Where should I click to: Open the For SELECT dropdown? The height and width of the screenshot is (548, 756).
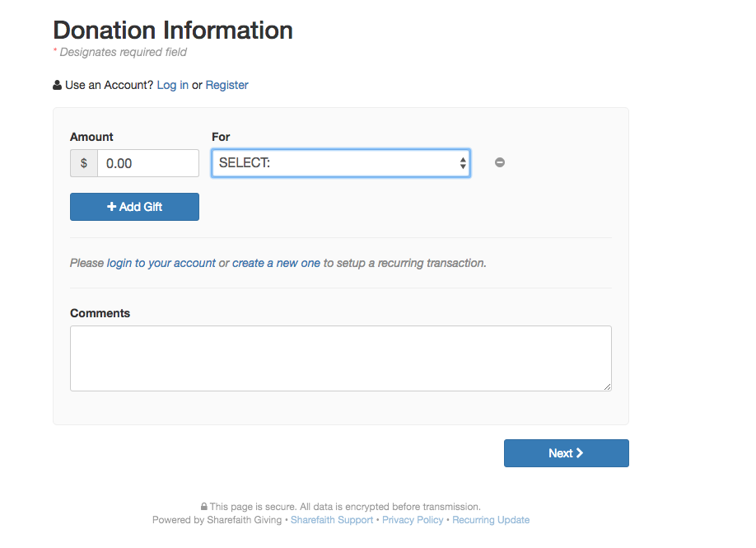(341, 163)
